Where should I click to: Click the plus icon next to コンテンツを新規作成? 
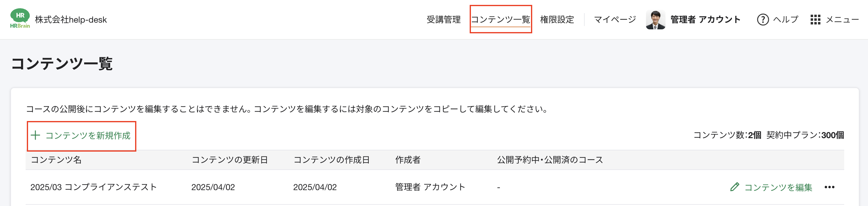pos(36,135)
